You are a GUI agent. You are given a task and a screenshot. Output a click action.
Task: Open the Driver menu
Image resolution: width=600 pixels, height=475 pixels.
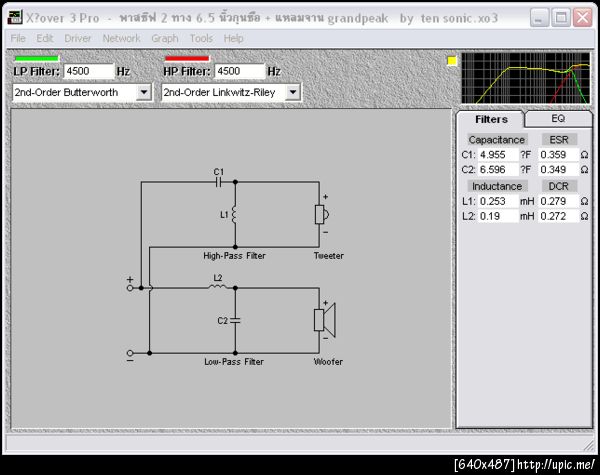point(78,38)
